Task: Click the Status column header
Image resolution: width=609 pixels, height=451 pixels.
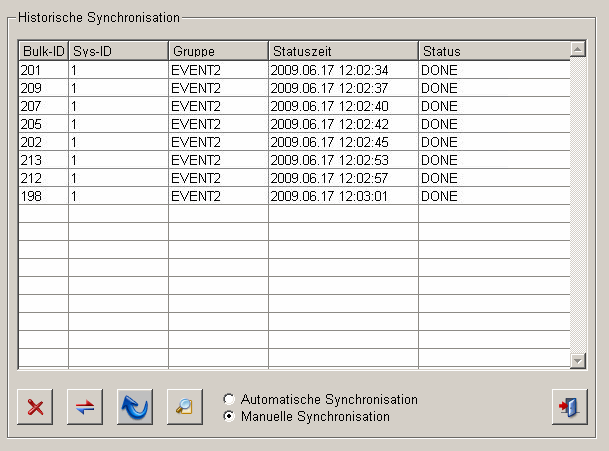Action: coord(492,51)
